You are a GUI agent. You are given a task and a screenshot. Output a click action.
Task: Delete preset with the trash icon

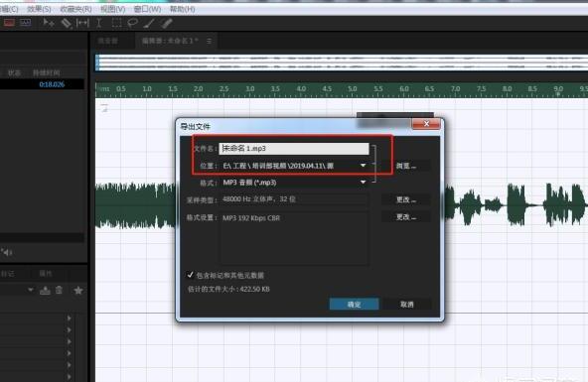tap(59, 290)
